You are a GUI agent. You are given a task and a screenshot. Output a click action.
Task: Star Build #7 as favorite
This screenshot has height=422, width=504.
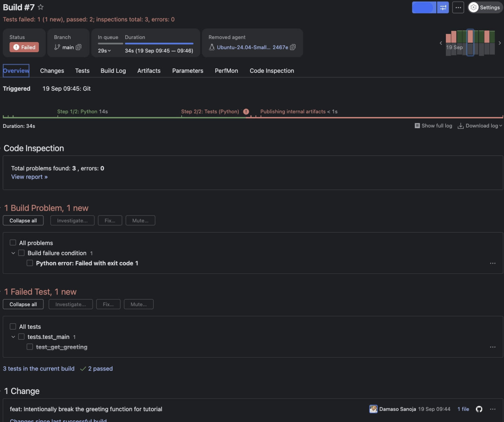pyautogui.click(x=41, y=7)
